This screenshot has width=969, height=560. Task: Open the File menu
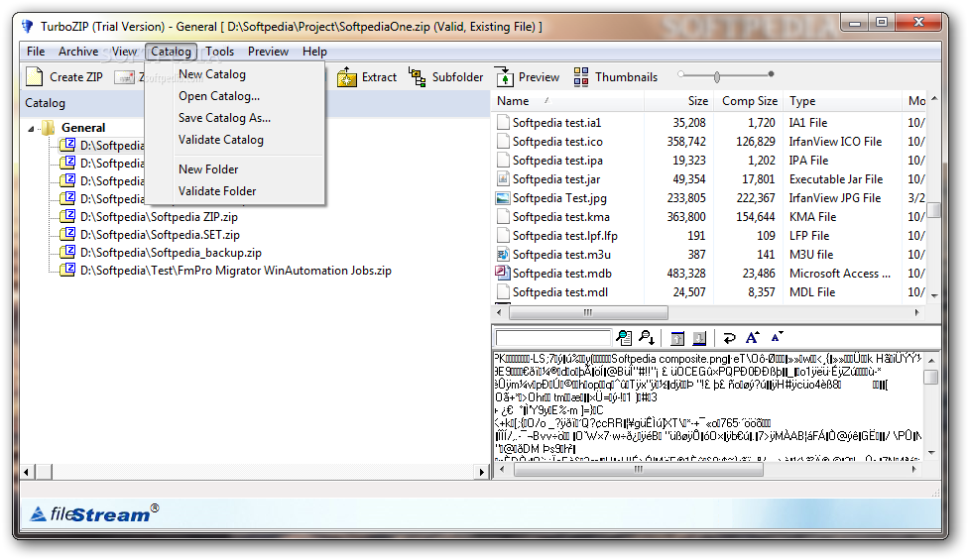point(36,52)
